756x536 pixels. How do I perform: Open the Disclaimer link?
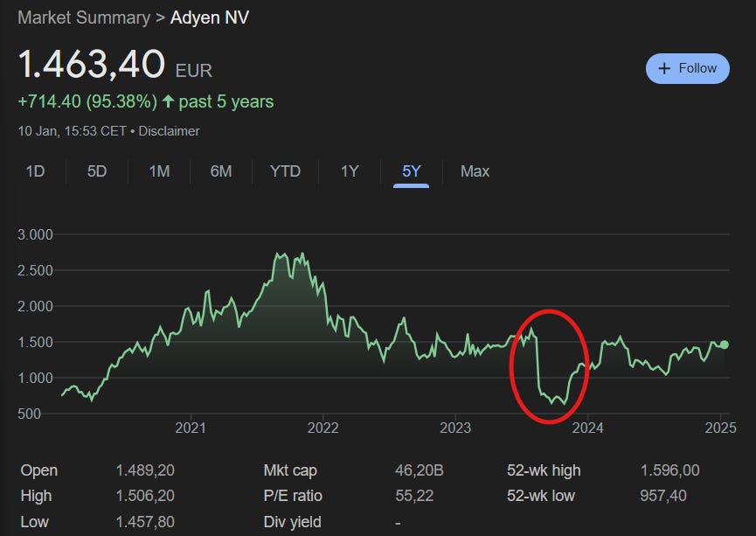click(x=169, y=131)
